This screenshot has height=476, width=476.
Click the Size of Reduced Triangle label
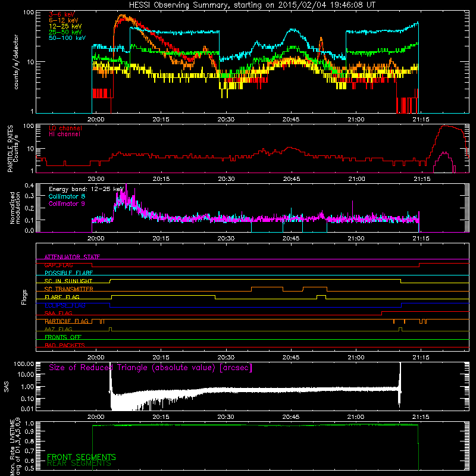pyautogui.click(x=151, y=368)
